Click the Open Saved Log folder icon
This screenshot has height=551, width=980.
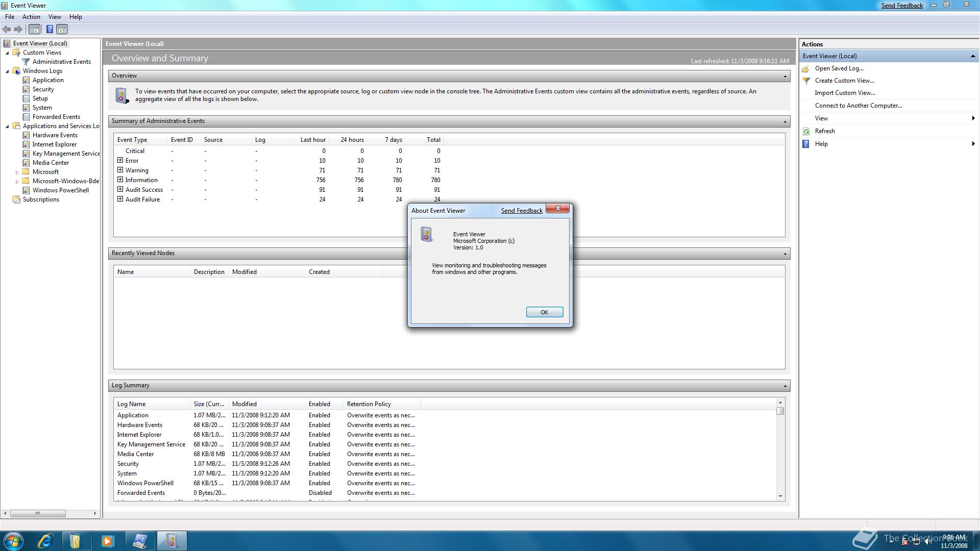(x=806, y=68)
